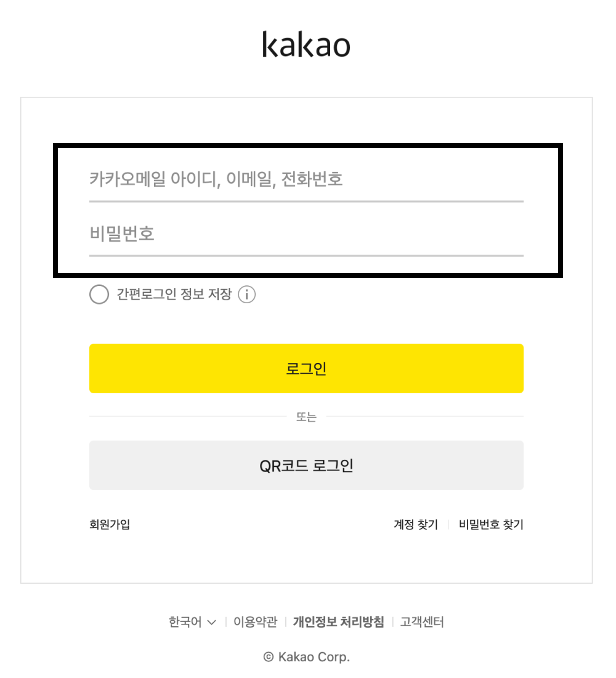This screenshot has height=678, width=616.
Task: Open the 한국어 language dropdown
Action: coord(185,622)
